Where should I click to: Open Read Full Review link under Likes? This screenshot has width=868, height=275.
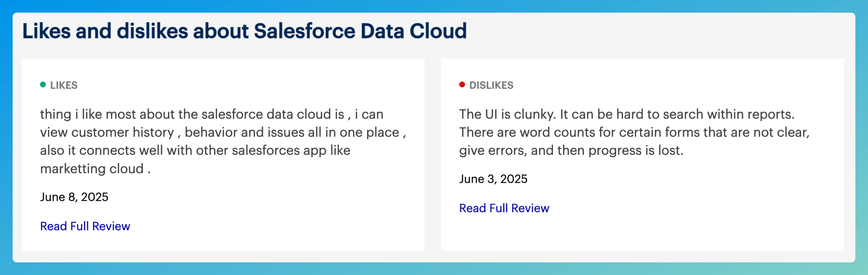click(x=85, y=226)
